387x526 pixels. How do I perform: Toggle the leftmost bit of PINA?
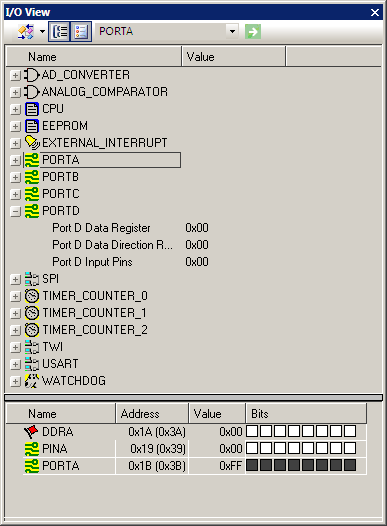[252, 448]
